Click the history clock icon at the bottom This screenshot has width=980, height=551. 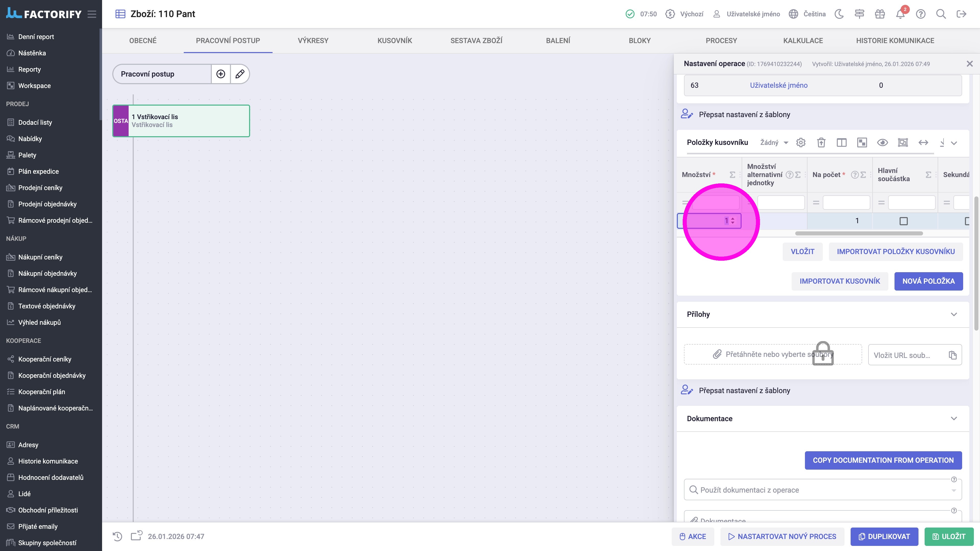tap(118, 536)
